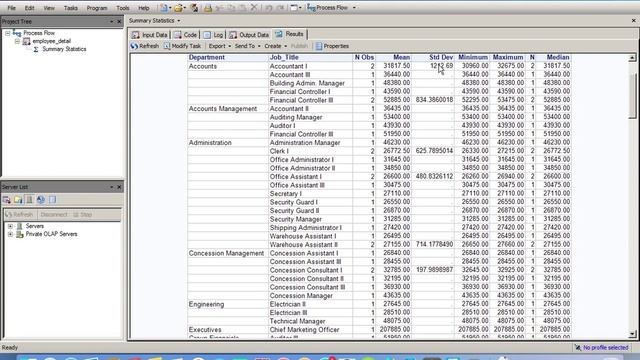
Task: Open the Help menu
Action: [x=144, y=8]
